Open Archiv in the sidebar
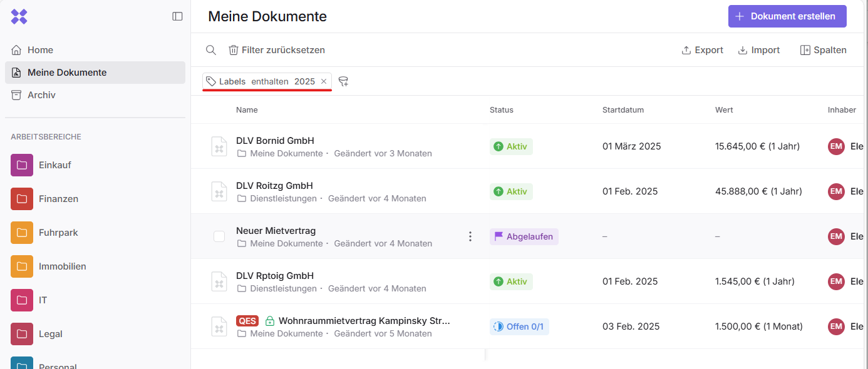The image size is (868, 369). click(41, 95)
